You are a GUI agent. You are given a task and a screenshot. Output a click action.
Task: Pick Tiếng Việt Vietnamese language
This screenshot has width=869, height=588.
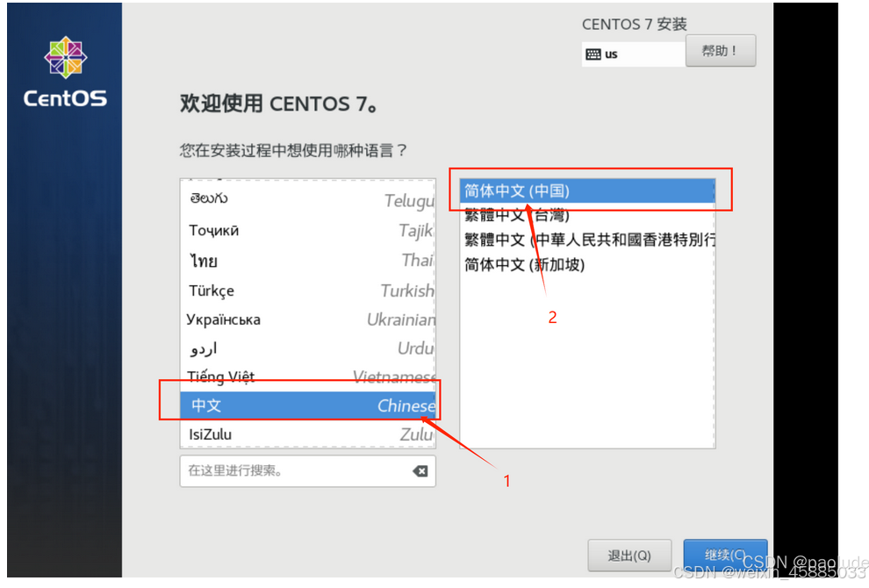point(307,376)
